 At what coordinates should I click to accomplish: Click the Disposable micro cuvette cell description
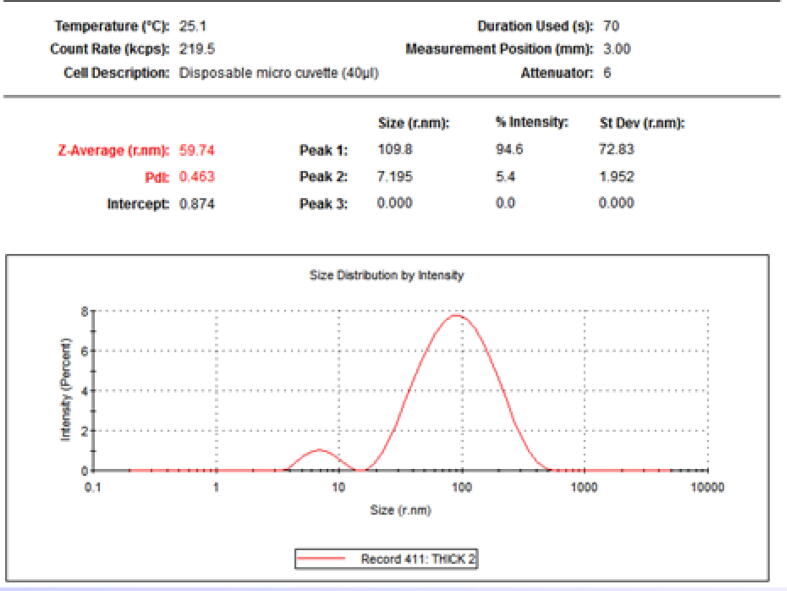[278, 73]
